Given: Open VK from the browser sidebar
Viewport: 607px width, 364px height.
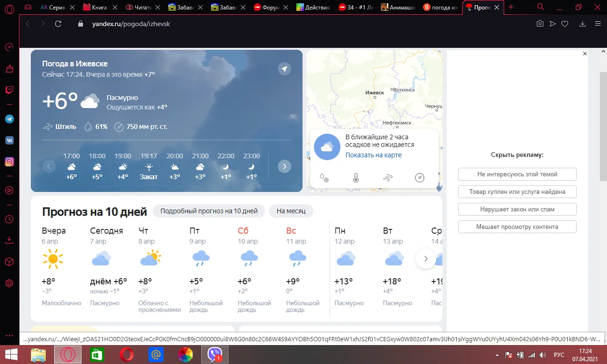Looking at the screenshot, I should pyautogui.click(x=9, y=140).
